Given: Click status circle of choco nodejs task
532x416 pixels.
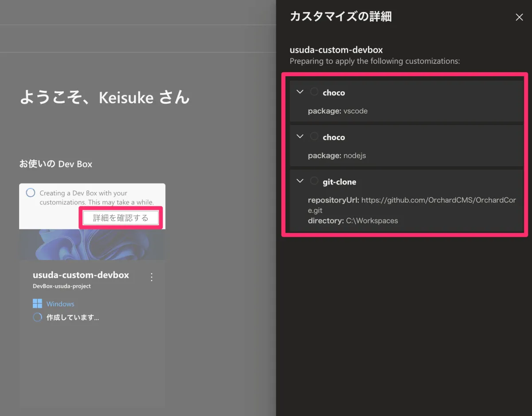Looking at the screenshot, I should (x=314, y=136).
